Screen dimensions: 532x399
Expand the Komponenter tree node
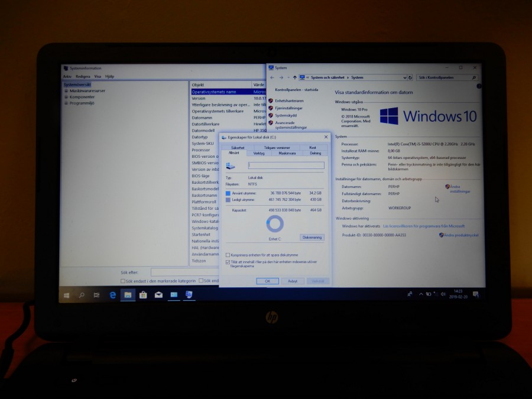[x=66, y=97]
